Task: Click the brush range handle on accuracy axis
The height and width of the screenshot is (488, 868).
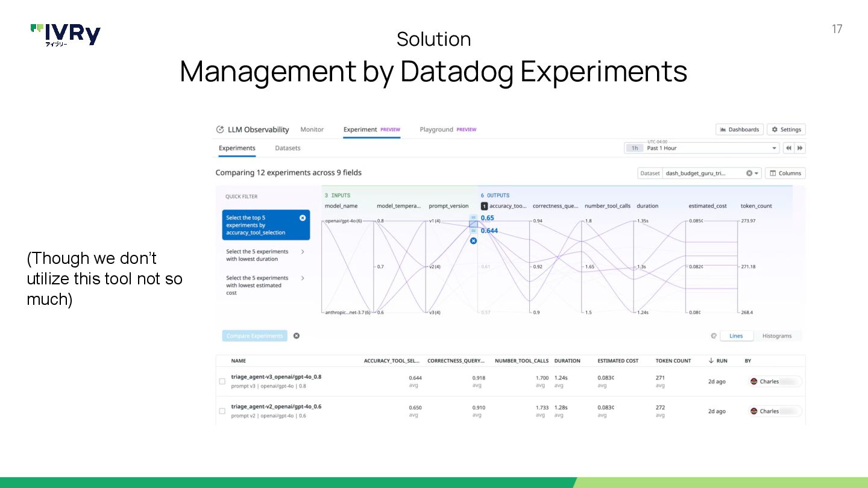Action: pyautogui.click(x=473, y=224)
